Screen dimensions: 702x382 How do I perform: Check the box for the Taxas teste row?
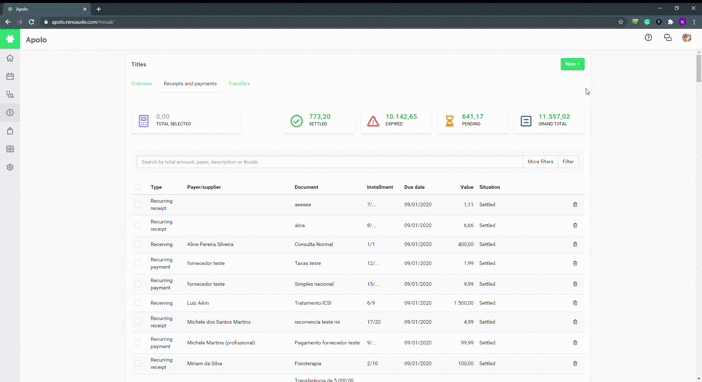(x=137, y=263)
